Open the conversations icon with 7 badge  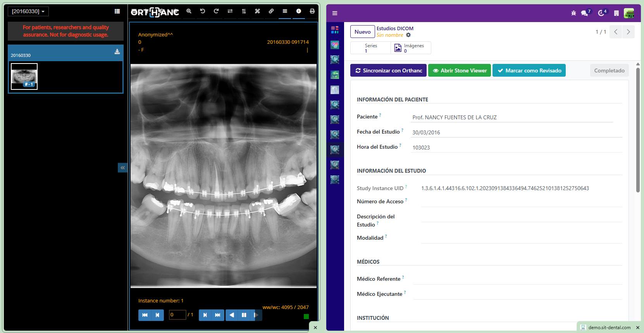coord(585,13)
